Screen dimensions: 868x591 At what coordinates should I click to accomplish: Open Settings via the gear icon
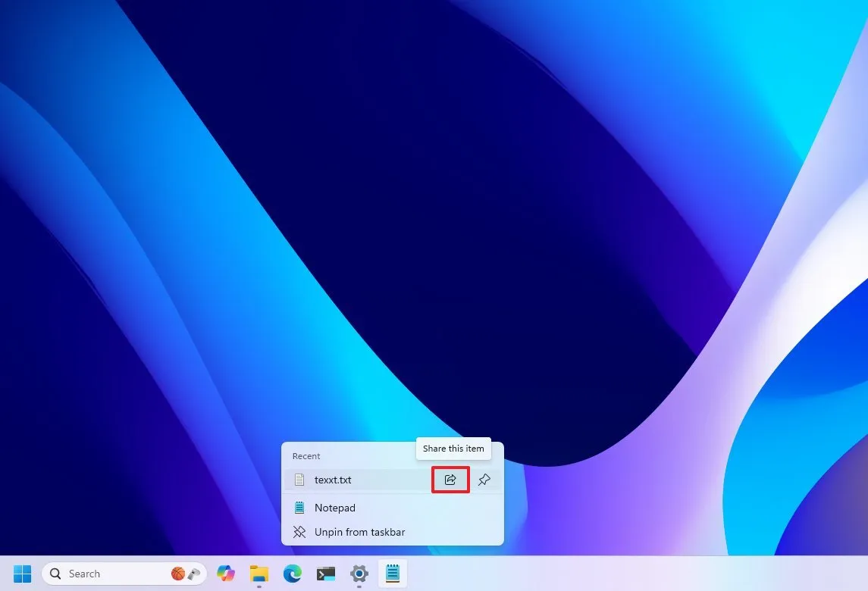(x=359, y=574)
